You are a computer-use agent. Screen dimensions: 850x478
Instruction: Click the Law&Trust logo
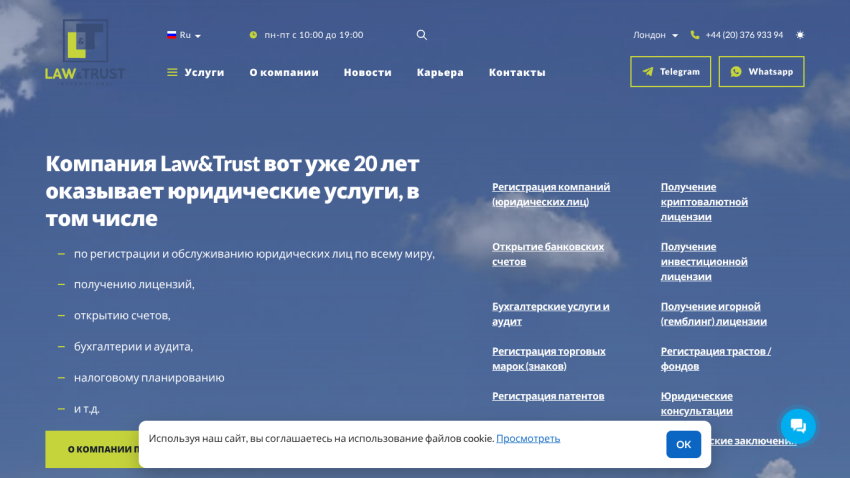point(85,51)
